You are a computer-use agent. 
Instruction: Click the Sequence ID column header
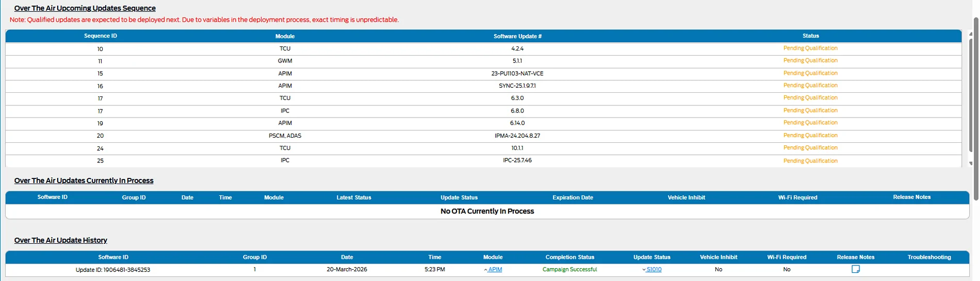pyautogui.click(x=101, y=36)
